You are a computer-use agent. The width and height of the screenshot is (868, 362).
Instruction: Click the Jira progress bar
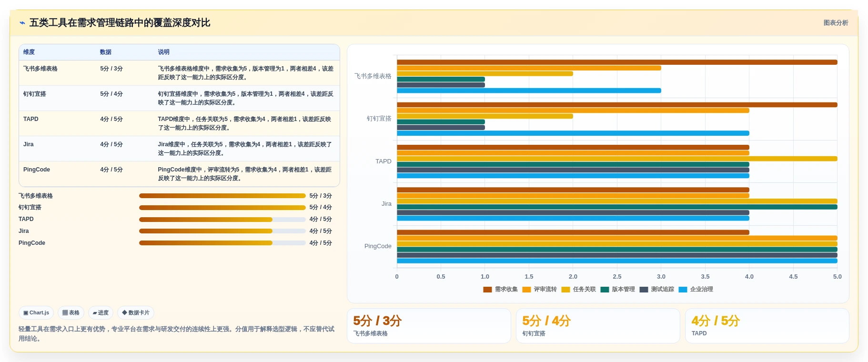[x=222, y=231]
